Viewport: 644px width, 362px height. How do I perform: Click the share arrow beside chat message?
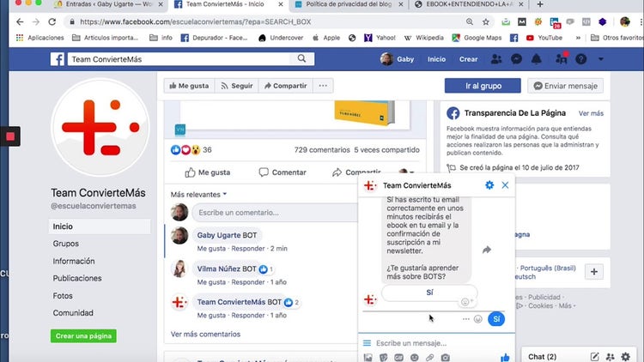pos(487,250)
